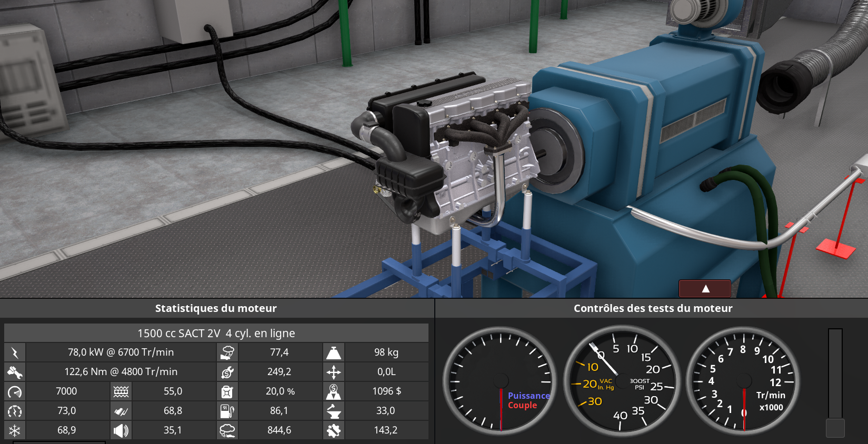Click '1500 cc SACT 2V 4 cyl. en ligne'
This screenshot has width=868, height=444.
pos(216,333)
